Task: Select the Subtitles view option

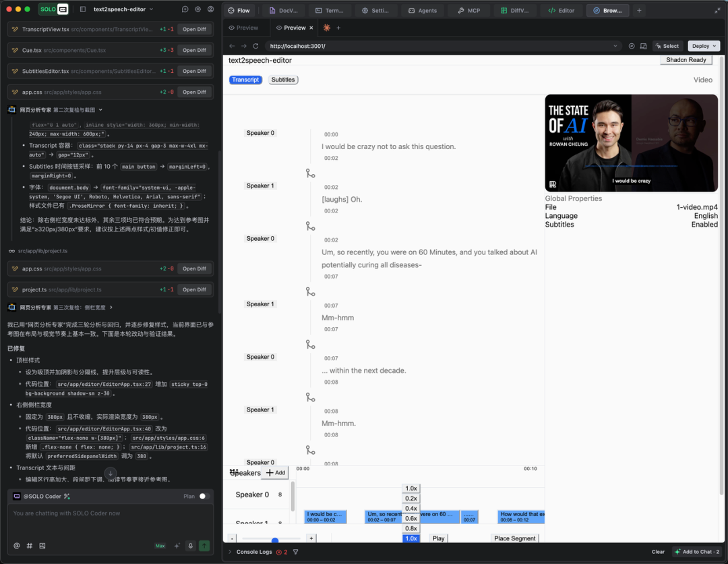Action: pos(283,80)
